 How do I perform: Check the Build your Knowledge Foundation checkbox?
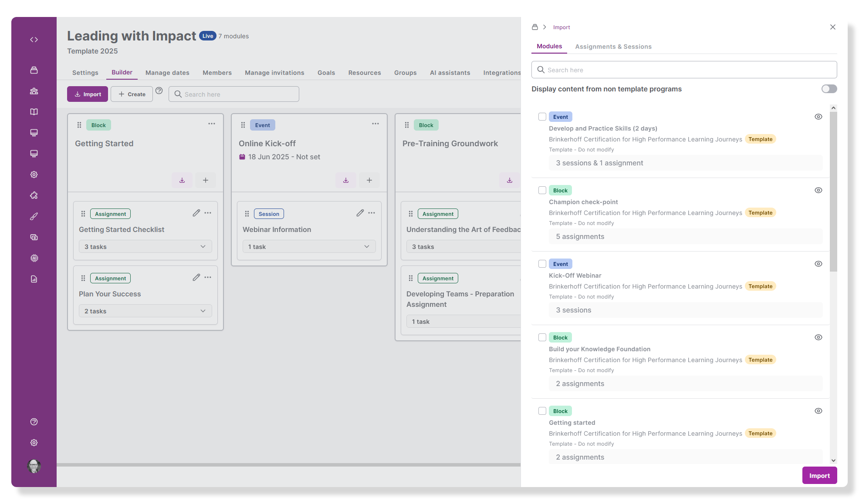click(542, 337)
